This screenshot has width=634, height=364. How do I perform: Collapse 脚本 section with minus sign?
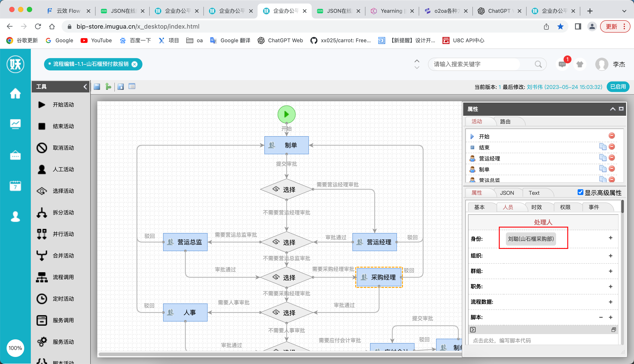tap(601, 318)
